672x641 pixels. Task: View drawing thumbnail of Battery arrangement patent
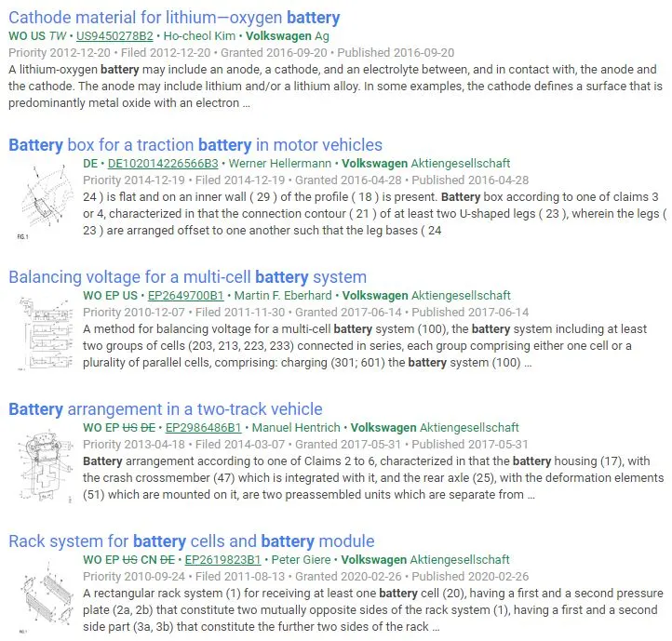[x=45, y=466]
